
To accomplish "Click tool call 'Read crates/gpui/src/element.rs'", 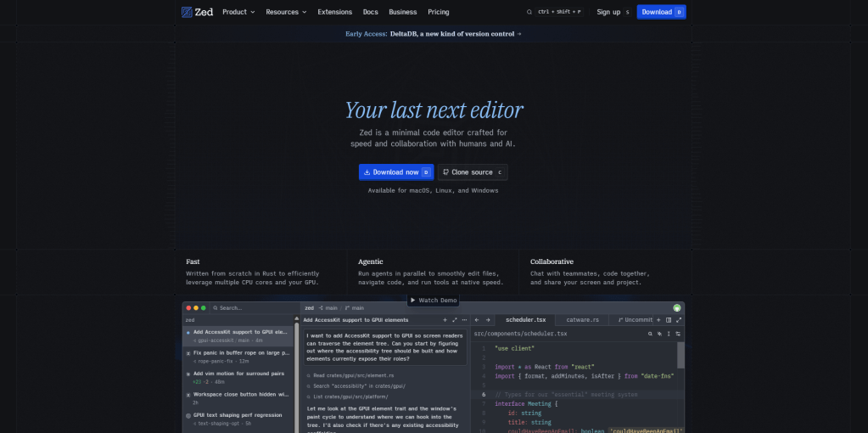I will [x=350, y=375].
